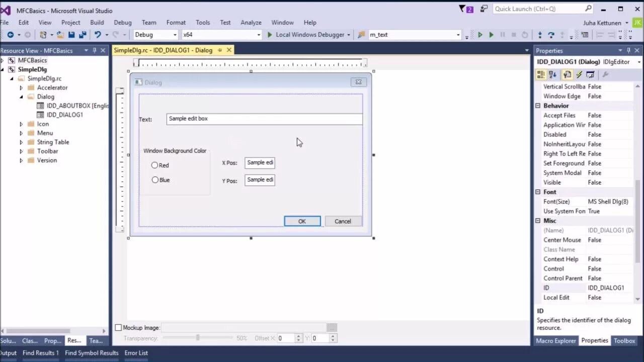Sort properties alphabetically with the A-Z icon
This screenshot has width=644, height=362.
553,74
